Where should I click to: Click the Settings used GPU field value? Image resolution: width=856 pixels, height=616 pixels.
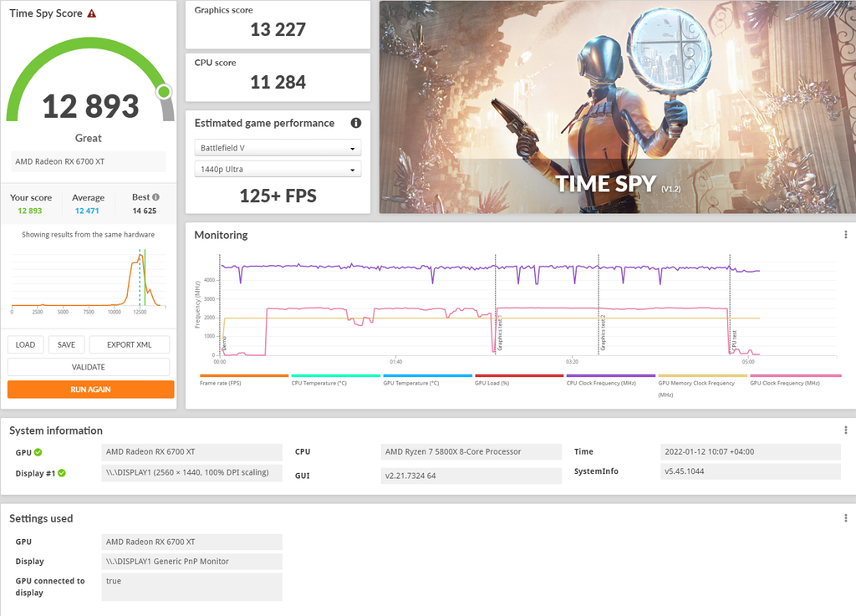[191, 542]
